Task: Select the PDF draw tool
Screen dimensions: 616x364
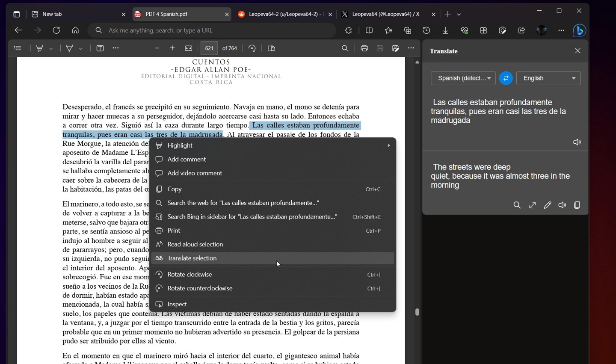Action: (69, 48)
